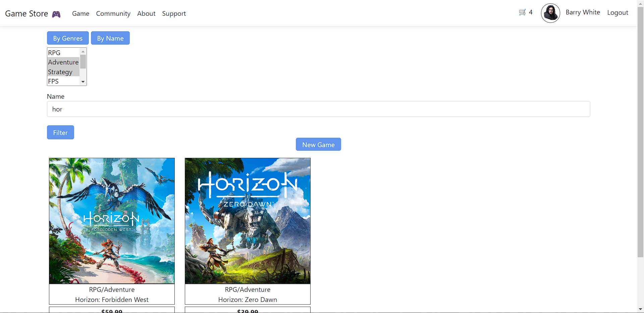Select RPG in the genre list

(x=63, y=53)
